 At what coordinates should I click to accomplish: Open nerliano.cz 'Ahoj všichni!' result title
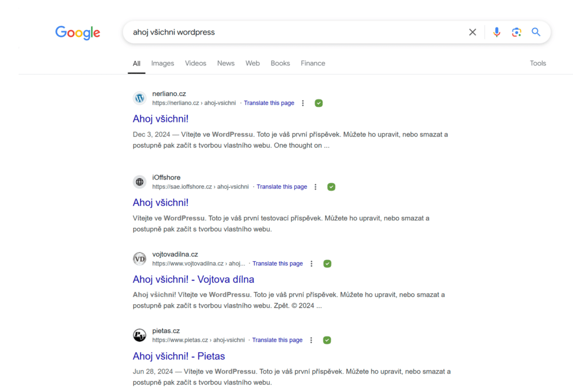pyautogui.click(x=161, y=119)
